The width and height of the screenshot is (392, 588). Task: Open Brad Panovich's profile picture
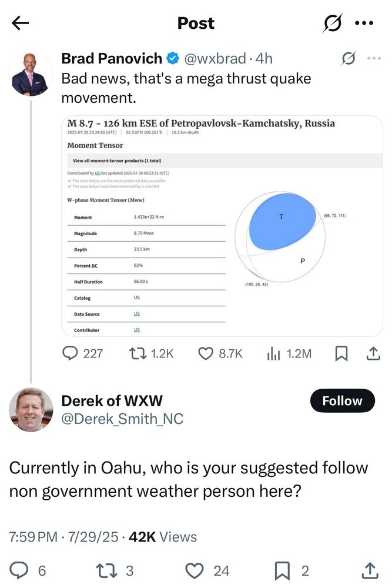(x=31, y=74)
